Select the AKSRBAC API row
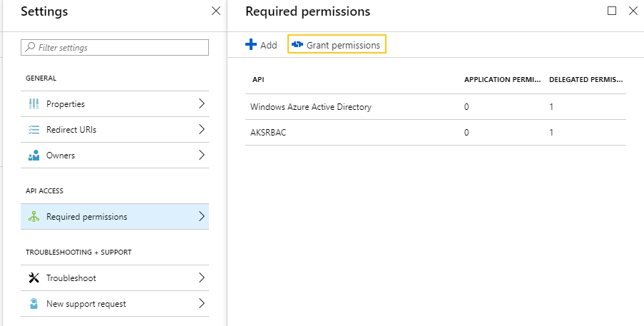 (x=268, y=133)
